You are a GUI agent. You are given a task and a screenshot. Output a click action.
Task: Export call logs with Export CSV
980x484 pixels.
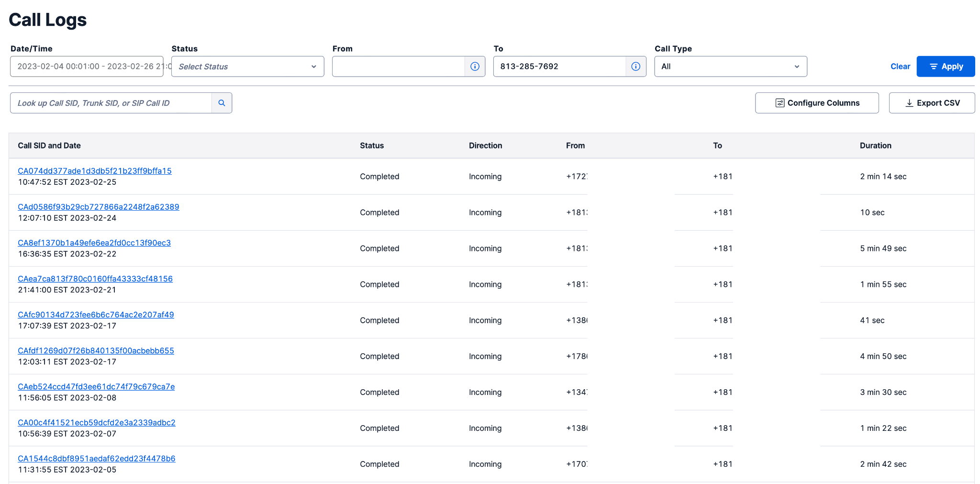(931, 103)
